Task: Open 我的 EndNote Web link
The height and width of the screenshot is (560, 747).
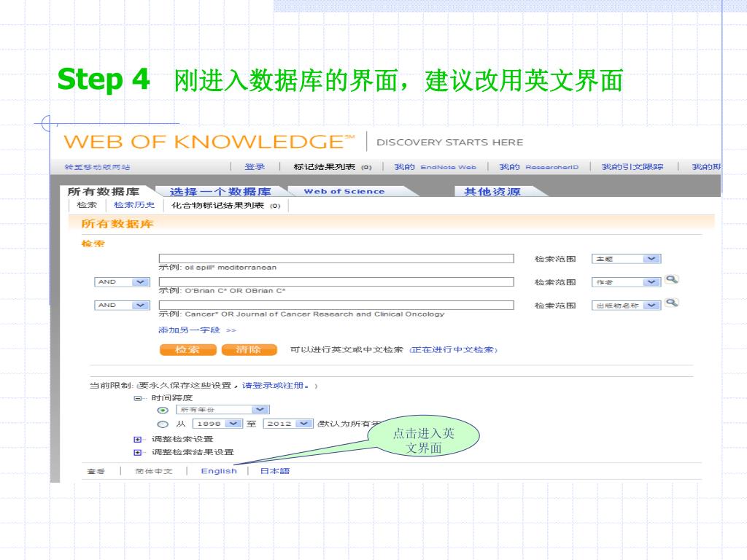Action: pyautogui.click(x=435, y=167)
